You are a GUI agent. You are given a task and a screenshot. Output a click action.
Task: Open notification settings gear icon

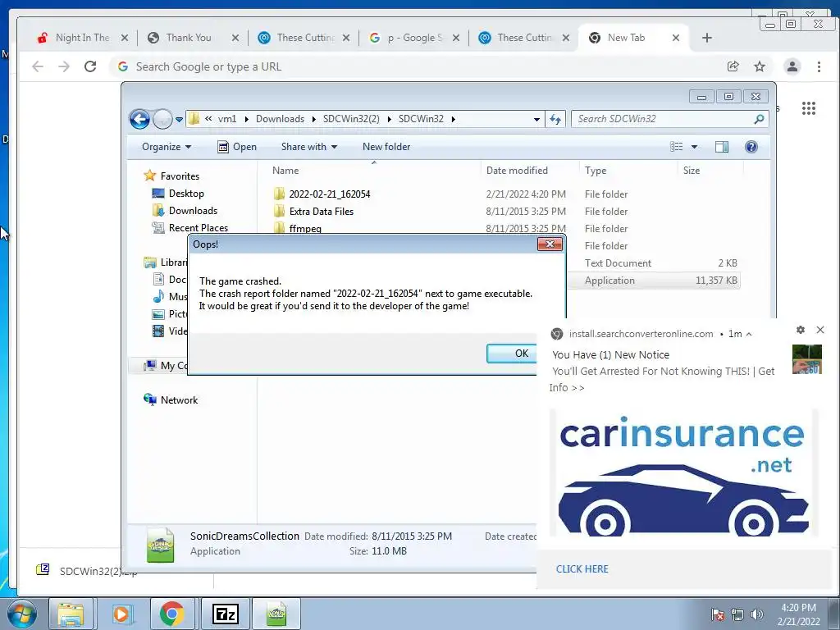[x=801, y=330]
